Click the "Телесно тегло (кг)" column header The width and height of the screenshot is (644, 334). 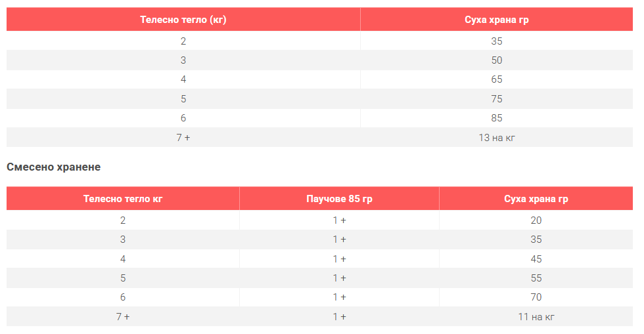[183, 20]
